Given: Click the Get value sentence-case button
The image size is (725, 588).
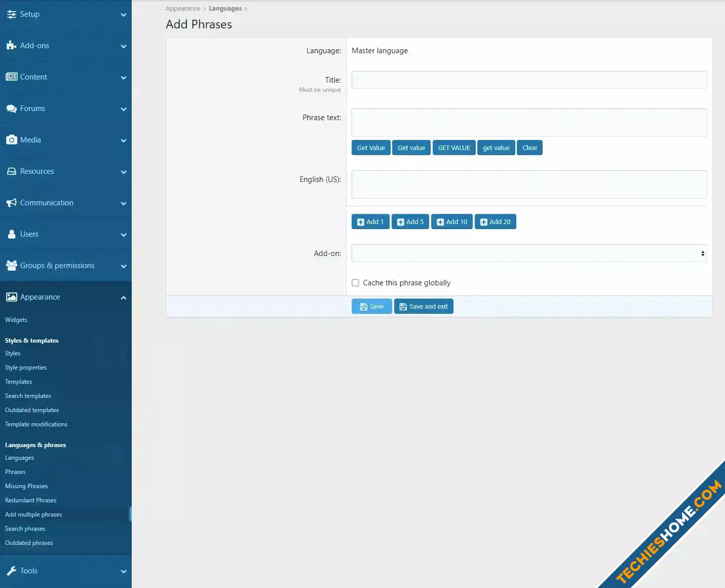Looking at the screenshot, I should [411, 148].
